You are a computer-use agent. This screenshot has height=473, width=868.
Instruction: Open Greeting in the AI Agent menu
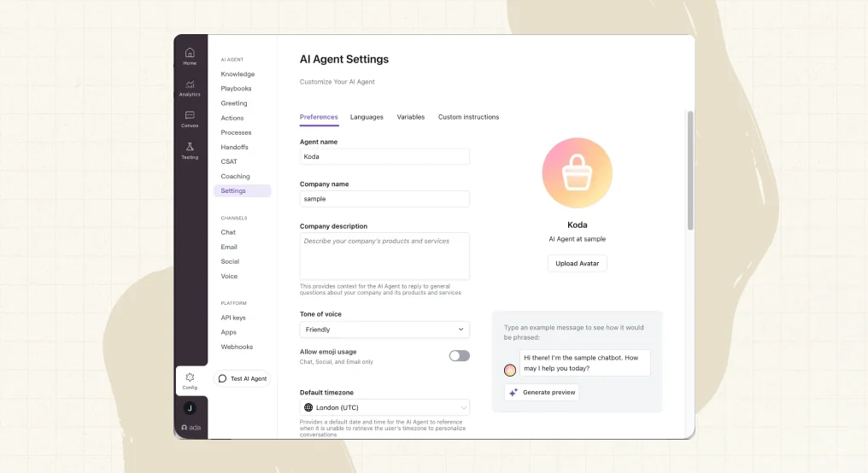(x=234, y=103)
